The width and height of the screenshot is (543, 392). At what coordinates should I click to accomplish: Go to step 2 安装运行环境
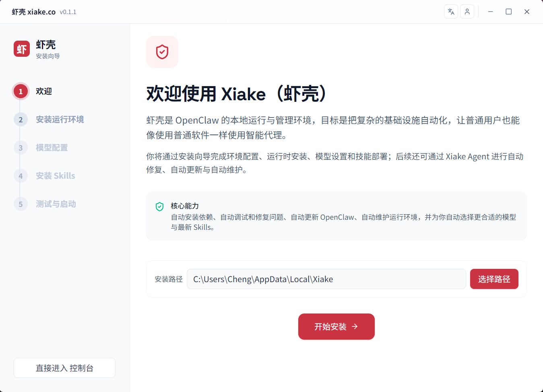(49, 120)
